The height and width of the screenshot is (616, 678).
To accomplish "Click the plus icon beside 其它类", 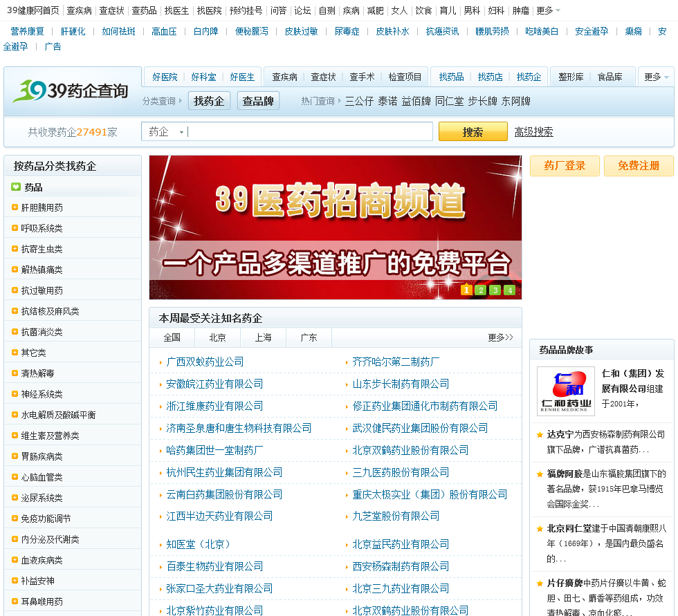I will pyautogui.click(x=15, y=353).
